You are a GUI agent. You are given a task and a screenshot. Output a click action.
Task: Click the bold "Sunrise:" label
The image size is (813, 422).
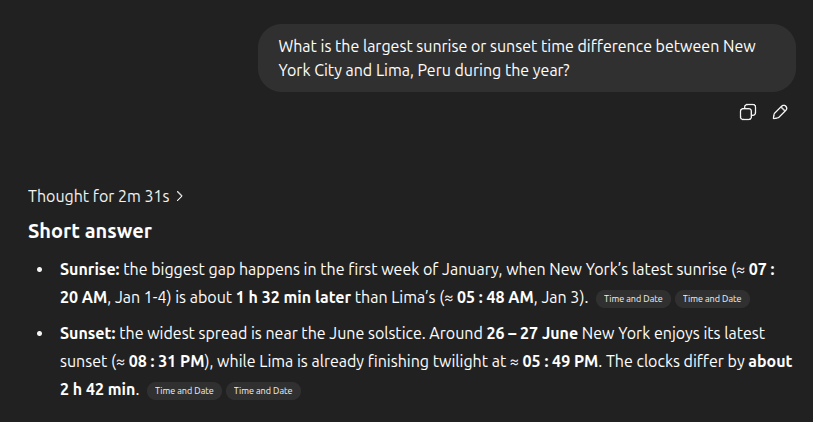click(x=90, y=270)
